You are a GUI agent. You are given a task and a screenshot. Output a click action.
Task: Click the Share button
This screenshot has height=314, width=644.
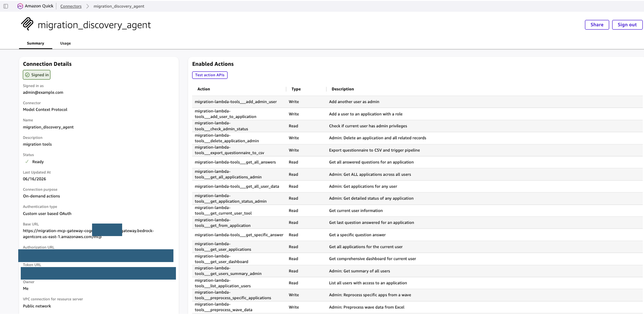pos(597,25)
